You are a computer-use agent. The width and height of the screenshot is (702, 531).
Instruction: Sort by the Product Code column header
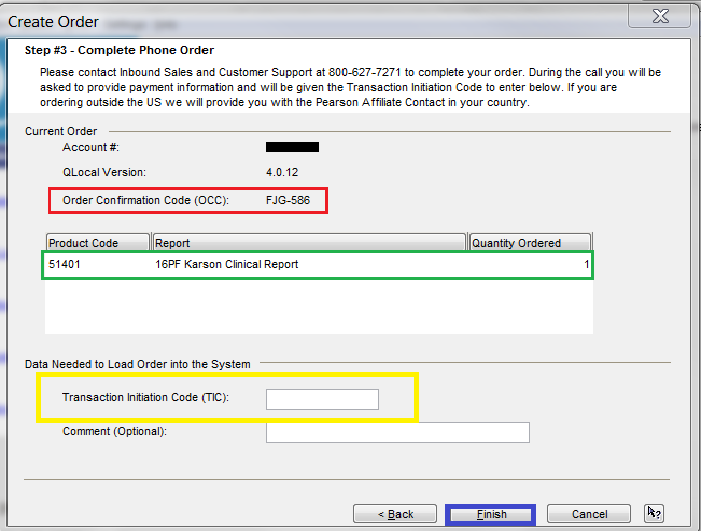click(x=97, y=243)
